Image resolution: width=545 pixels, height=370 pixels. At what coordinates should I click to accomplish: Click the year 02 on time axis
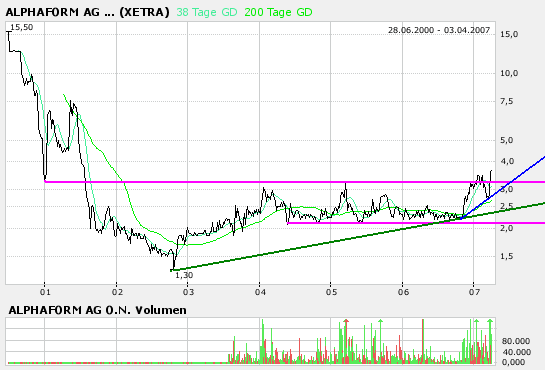(117, 292)
